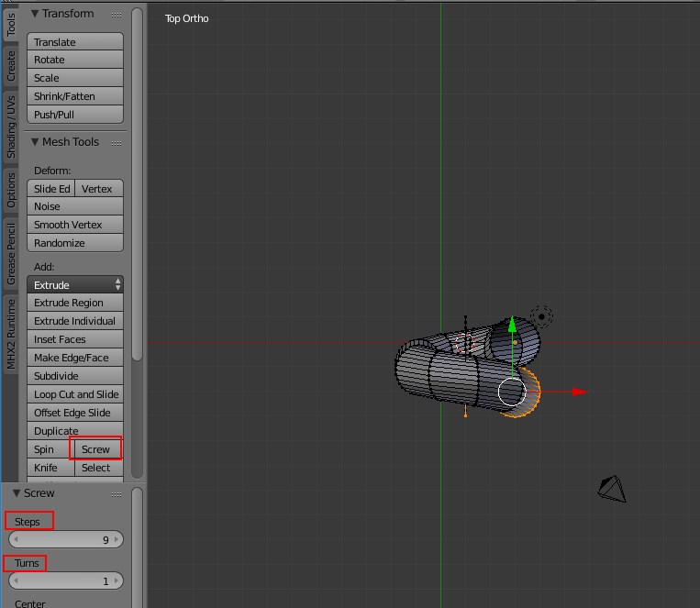
Task: Click the 3D cursor in the viewport
Action: point(465,344)
